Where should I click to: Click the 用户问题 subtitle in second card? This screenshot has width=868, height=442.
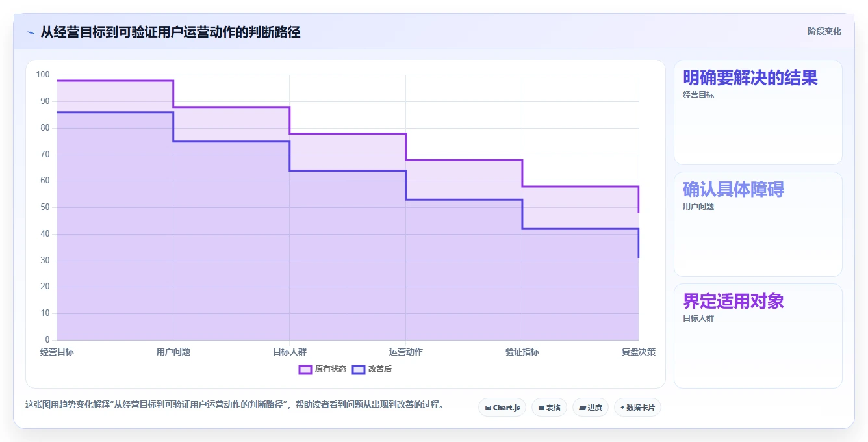pos(698,207)
